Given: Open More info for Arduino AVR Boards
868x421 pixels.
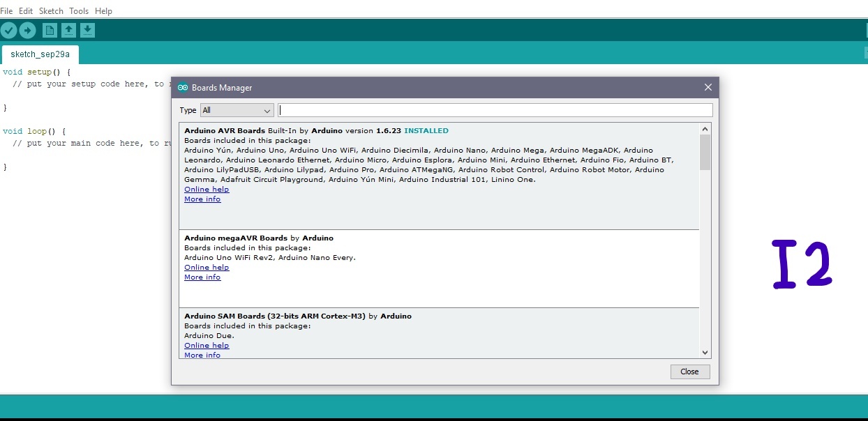Looking at the screenshot, I should [202, 199].
